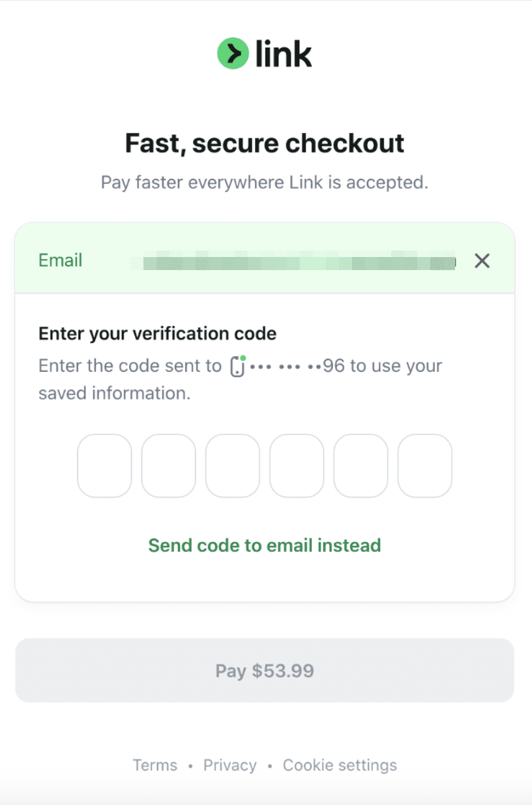Open the Terms link
Viewport: 532px width, 805px height.
click(x=155, y=765)
